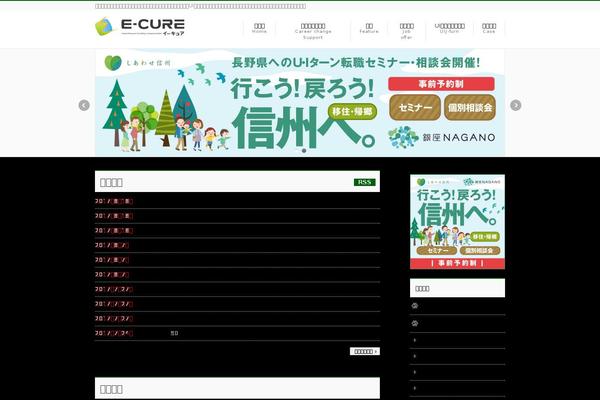Select the U/I-turn menu item
The width and height of the screenshot is (600, 400).
(450, 28)
